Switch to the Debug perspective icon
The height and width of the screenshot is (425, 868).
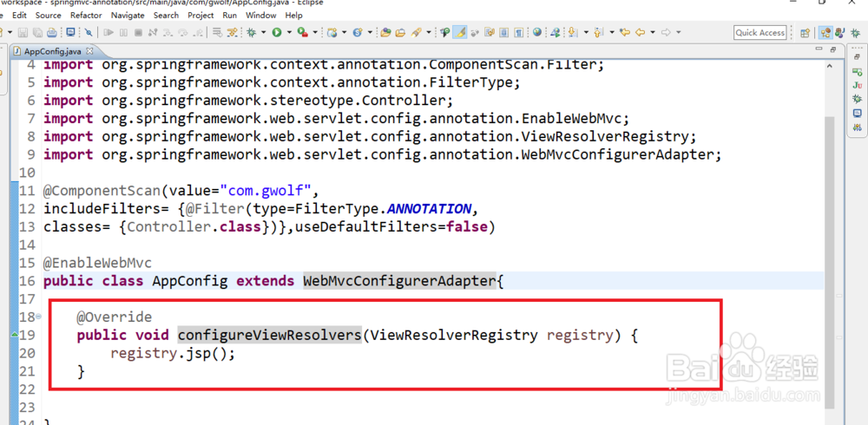pos(855,33)
